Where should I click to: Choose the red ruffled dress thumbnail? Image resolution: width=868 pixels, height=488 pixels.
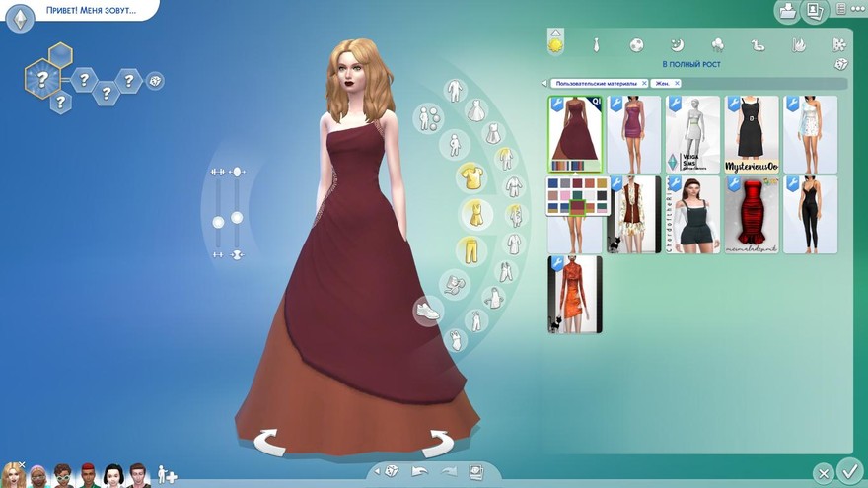[x=752, y=215]
